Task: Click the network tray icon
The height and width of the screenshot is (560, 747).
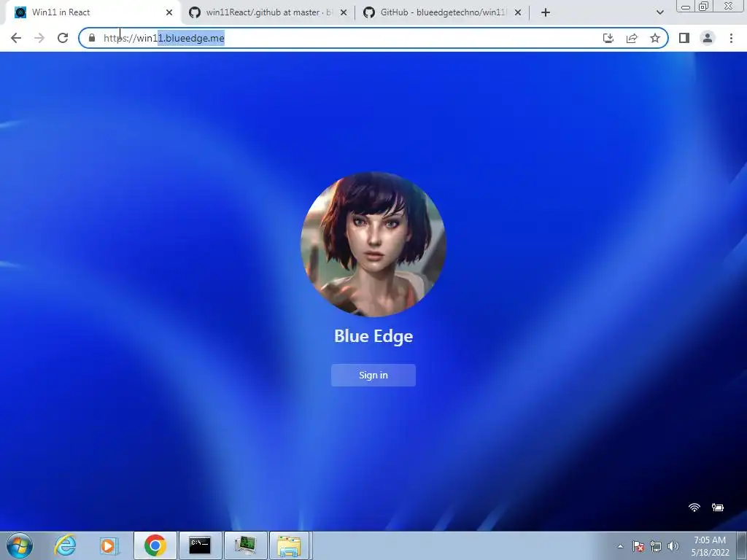Action: [x=656, y=546]
